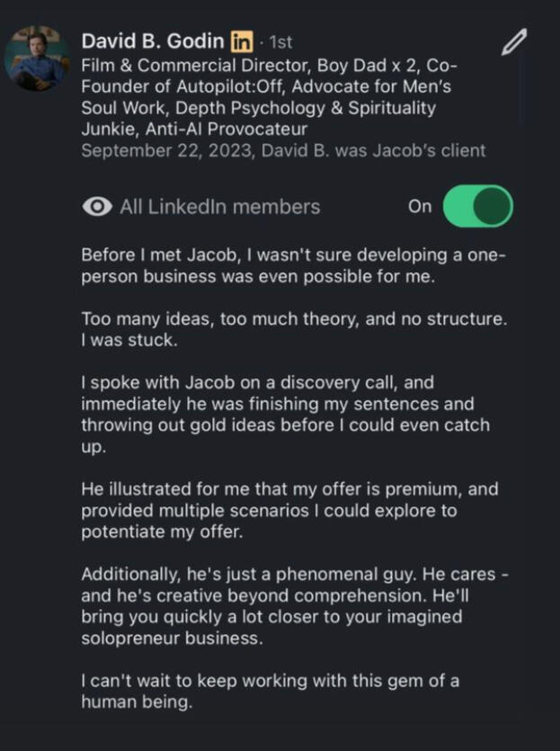Click the 'He illustrated for me' paragraph
560x751 pixels.
click(x=288, y=510)
